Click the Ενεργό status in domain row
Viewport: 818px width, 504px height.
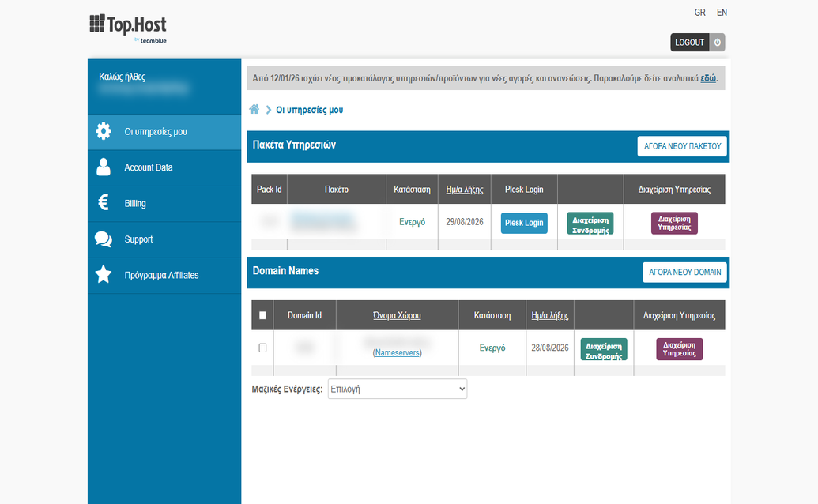[492, 348]
